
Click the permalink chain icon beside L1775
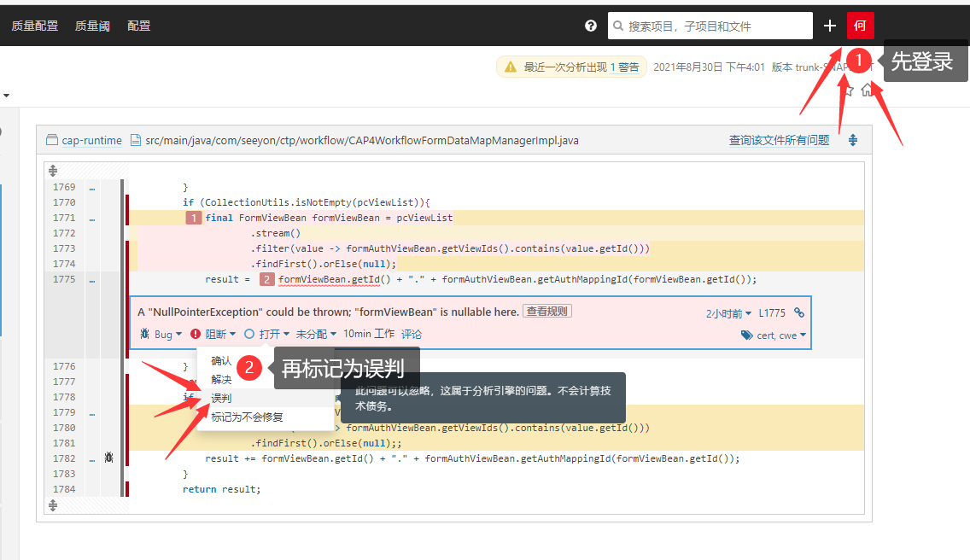pyautogui.click(x=799, y=313)
